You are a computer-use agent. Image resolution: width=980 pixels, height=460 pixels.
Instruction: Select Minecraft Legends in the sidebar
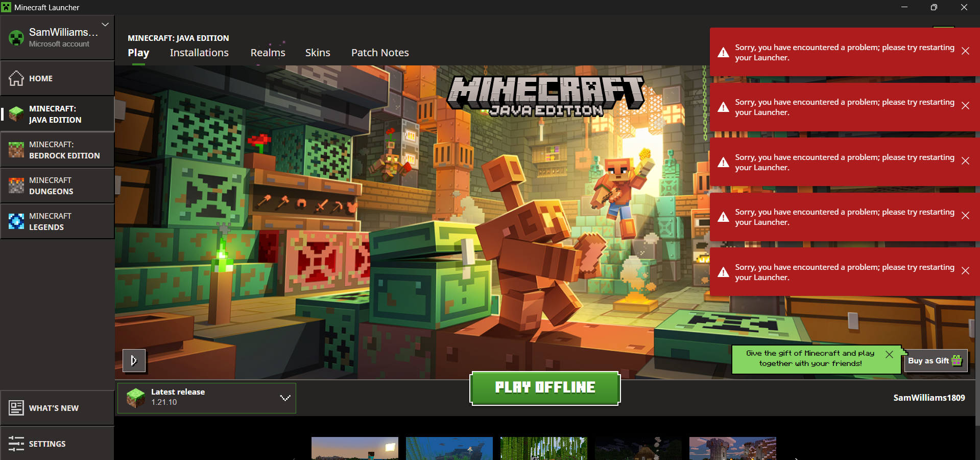coord(57,221)
